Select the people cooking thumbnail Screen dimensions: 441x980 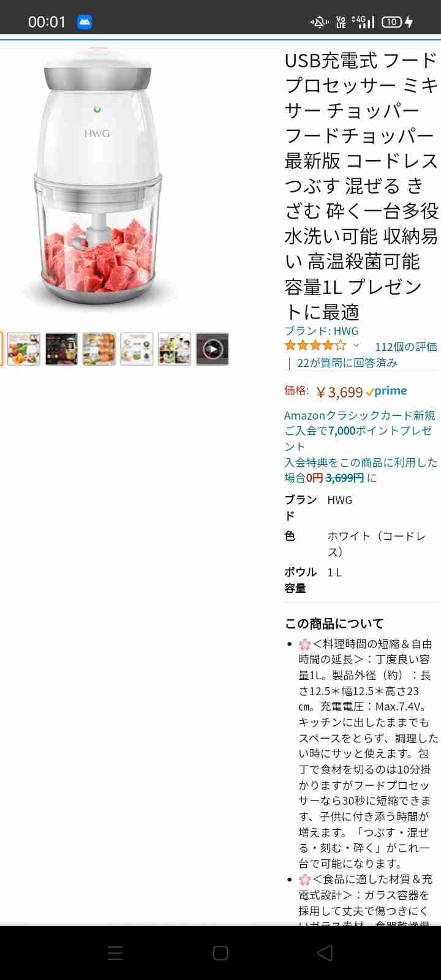tap(175, 349)
